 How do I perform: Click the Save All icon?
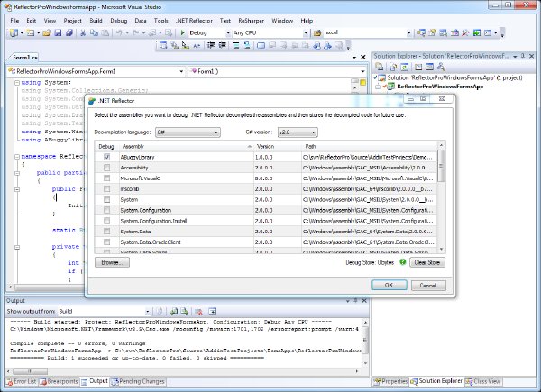click(69, 32)
